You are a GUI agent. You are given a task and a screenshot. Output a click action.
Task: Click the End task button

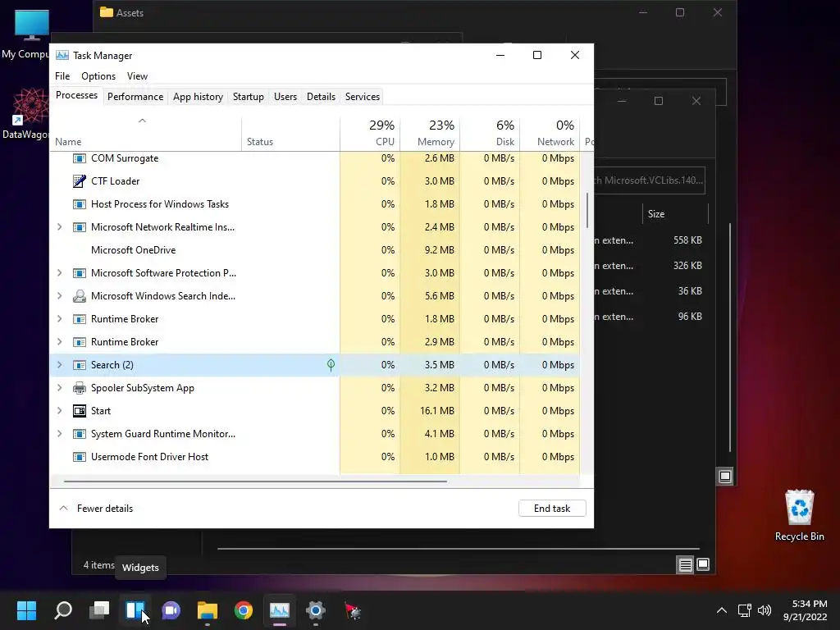coord(552,509)
